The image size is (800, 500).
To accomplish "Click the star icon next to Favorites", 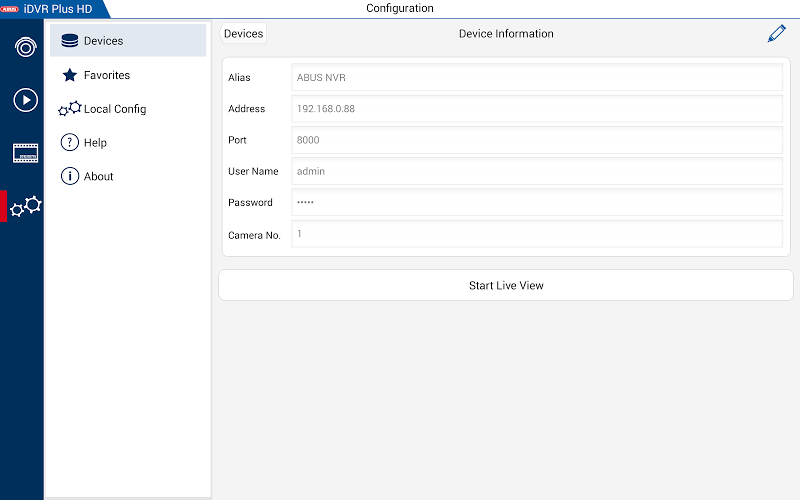I will point(69,75).
